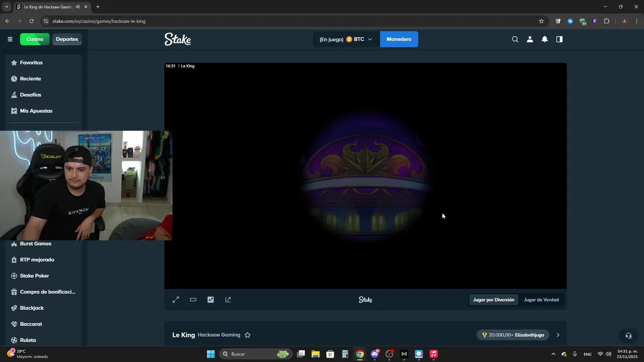Image resolution: width=644 pixels, height=362 pixels.
Task: Click the Le King game canvas
Action: (x=365, y=176)
